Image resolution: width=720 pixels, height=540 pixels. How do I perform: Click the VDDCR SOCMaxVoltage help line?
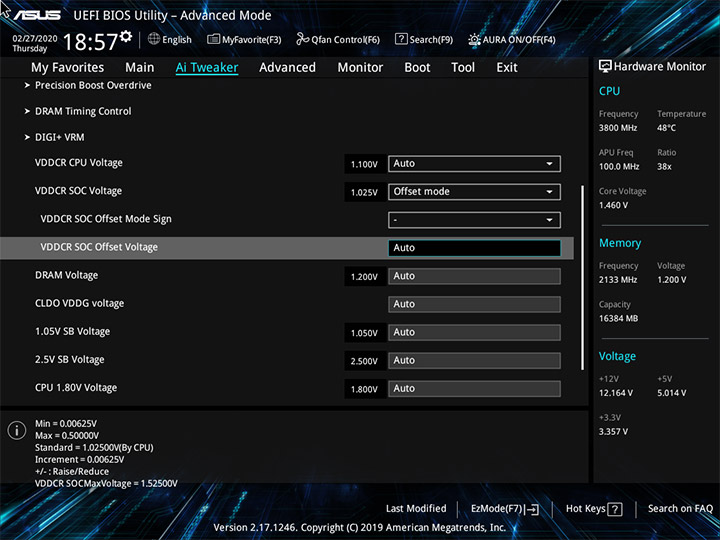(x=106, y=483)
